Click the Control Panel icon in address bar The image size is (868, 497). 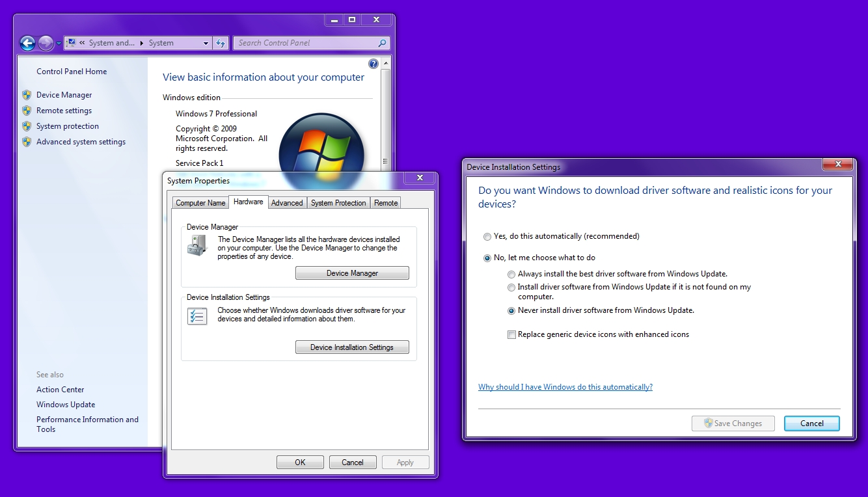pyautogui.click(x=71, y=43)
